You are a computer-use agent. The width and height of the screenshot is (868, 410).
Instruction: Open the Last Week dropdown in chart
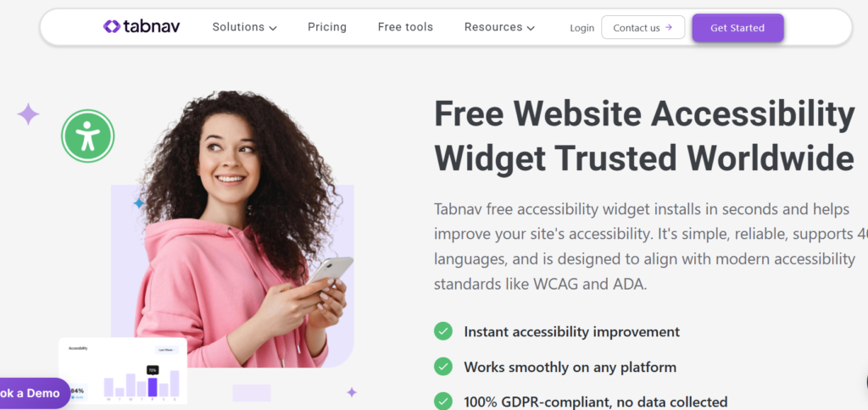[167, 350]
